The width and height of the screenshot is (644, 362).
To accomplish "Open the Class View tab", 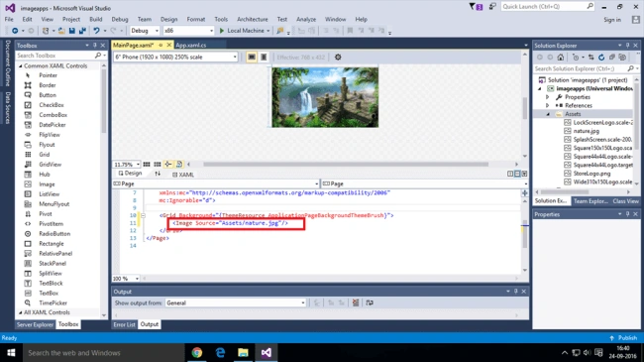I will click(x=625, y=201).
